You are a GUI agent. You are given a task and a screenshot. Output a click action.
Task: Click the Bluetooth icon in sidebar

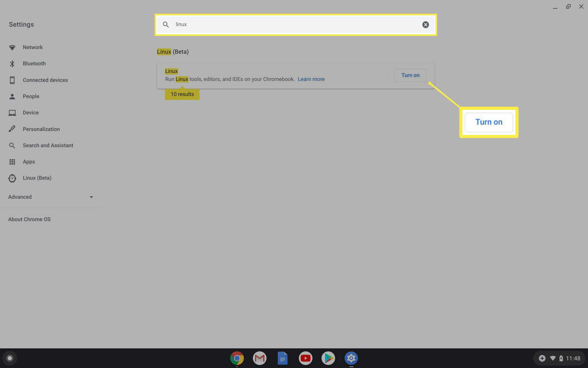click(x=12, y=64)
